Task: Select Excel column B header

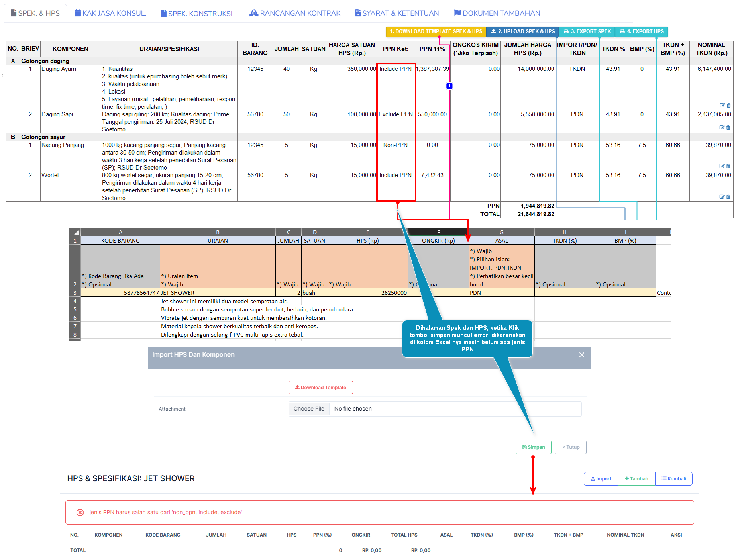Action: 218,232
